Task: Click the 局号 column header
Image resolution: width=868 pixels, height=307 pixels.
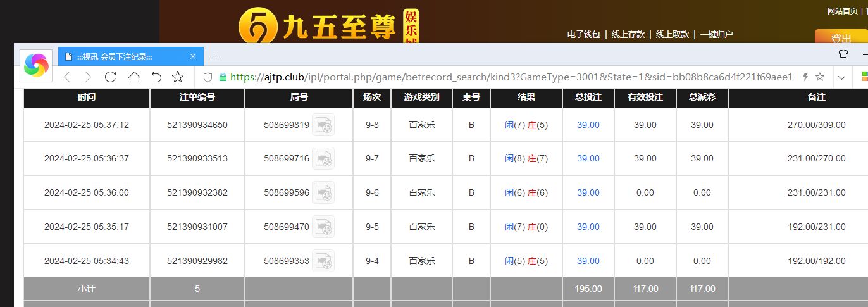Action: tap(299, 98)
